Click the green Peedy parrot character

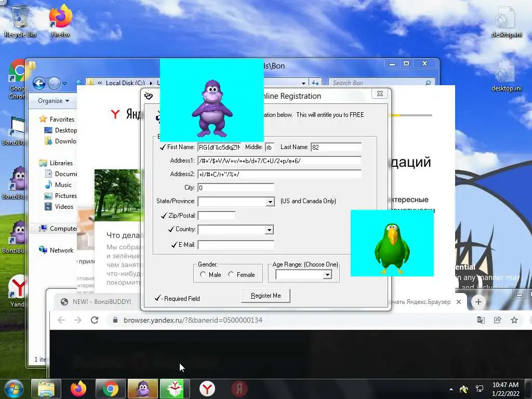(x=392, y=248)
